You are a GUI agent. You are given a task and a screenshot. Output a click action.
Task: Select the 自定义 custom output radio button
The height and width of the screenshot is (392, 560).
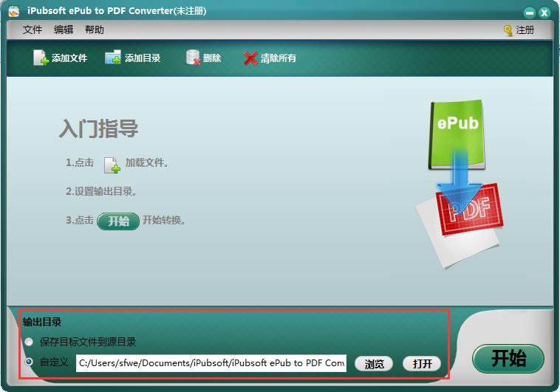[29, 362]
